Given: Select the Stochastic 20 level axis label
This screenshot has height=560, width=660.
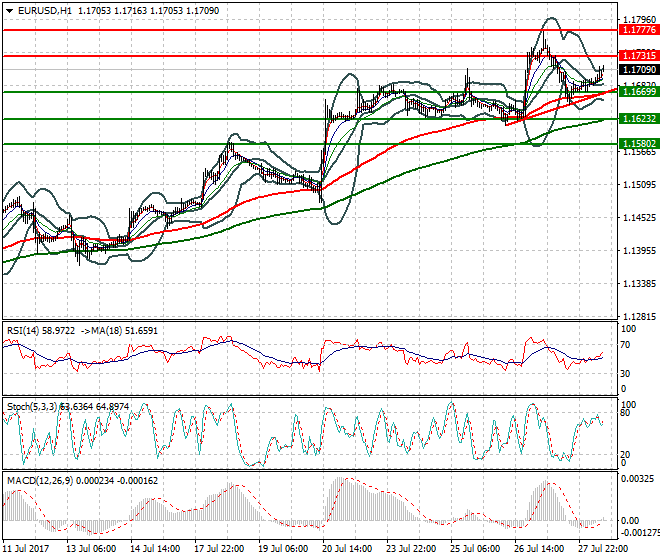Looking at the screenshot, I should [625, 454].
